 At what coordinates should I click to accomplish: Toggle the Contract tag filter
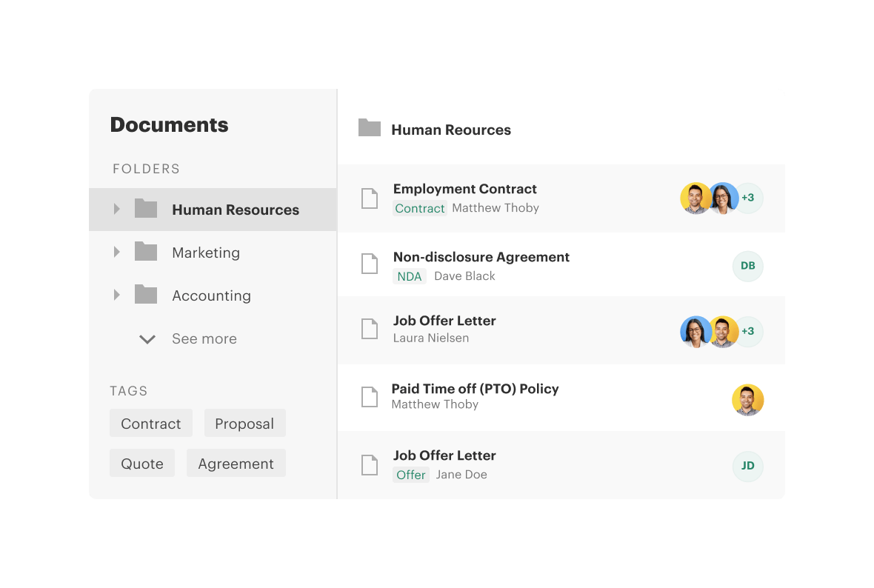150,423
